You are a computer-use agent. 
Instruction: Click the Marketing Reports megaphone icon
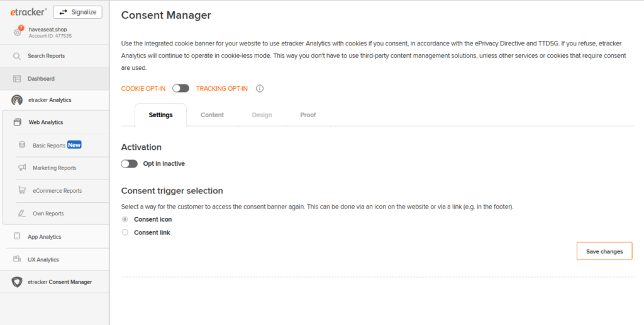click(22, 168)
